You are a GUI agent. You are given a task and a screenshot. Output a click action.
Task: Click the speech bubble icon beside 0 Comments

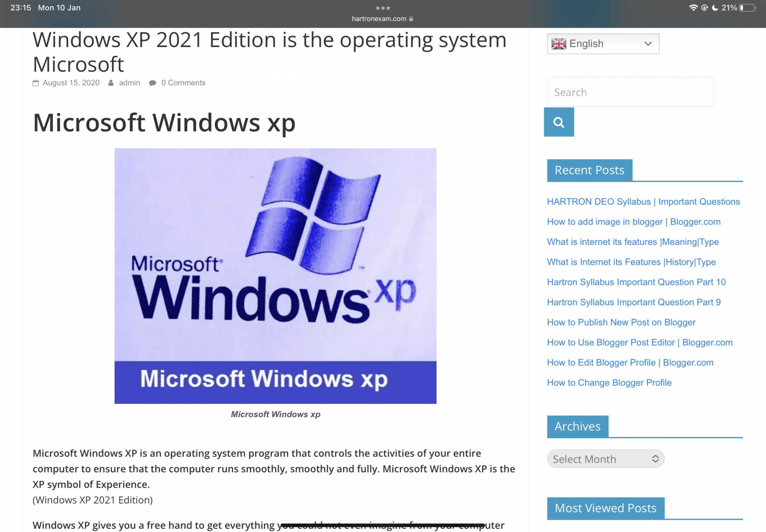click(153, 83)
